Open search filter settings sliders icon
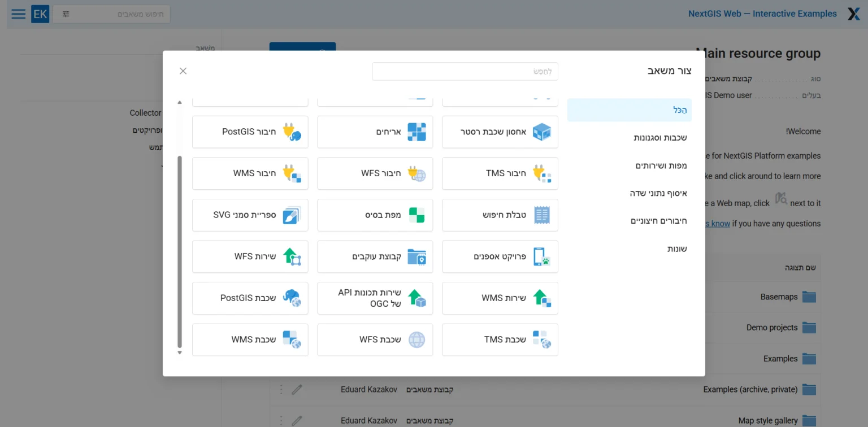This screenshot has height=427, width=868. point(66,14)
